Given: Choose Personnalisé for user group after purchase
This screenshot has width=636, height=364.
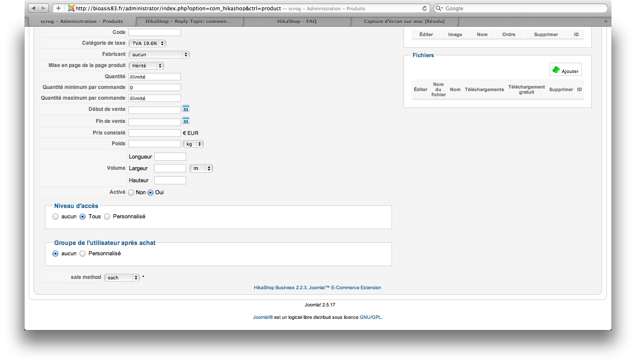Looking at the screenshot, I should point(83,254).
